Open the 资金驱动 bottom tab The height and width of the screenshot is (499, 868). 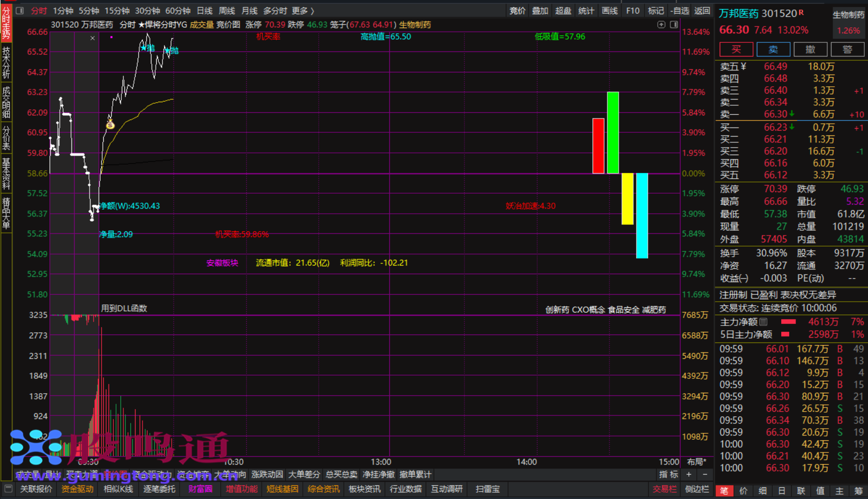click(77, 489)
